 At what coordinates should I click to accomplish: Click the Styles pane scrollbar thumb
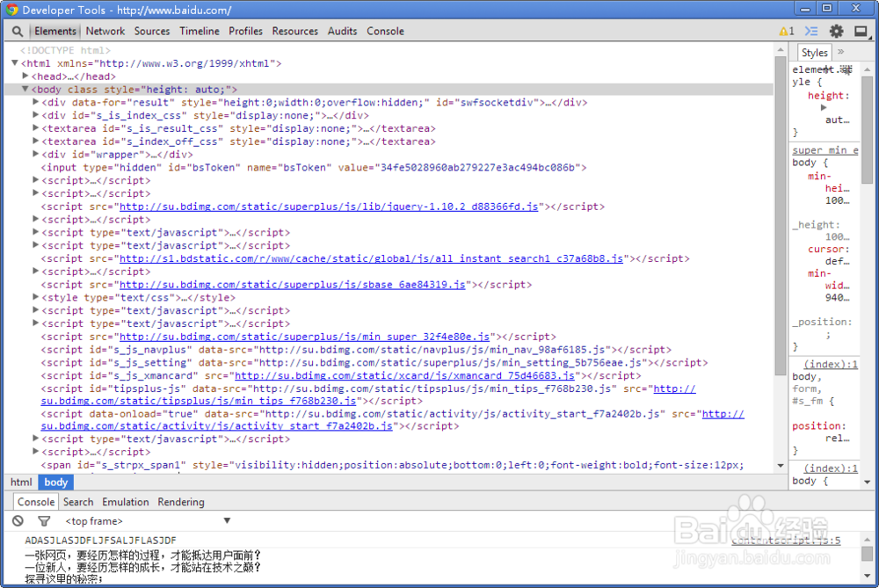867,130
